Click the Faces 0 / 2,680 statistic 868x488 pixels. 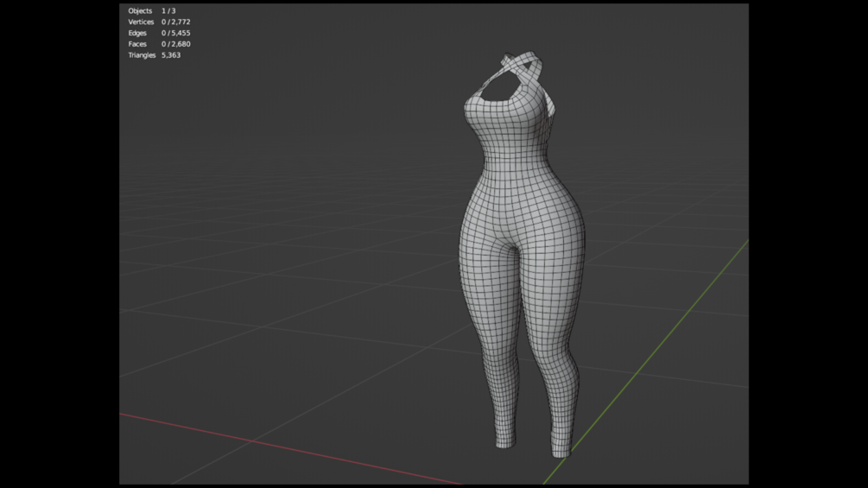[159, 44]
